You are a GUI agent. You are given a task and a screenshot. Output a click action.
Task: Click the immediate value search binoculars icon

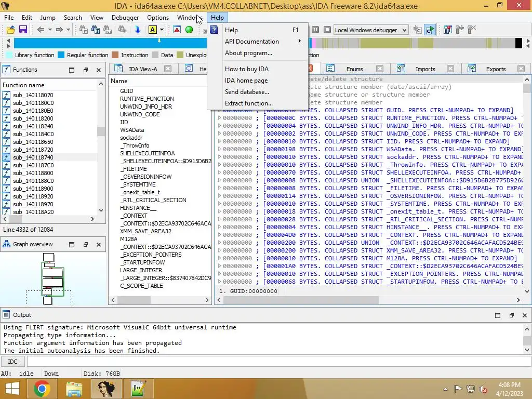click(84, 30)
